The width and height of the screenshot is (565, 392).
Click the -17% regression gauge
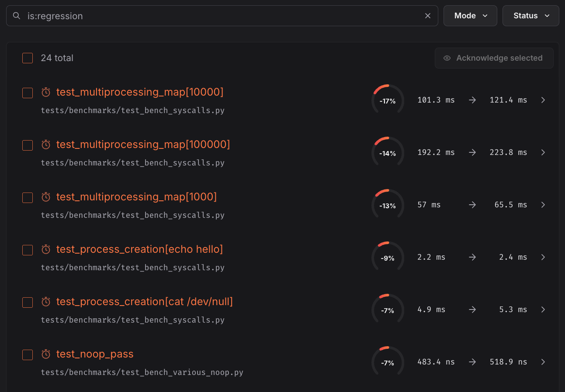point(388,100)
